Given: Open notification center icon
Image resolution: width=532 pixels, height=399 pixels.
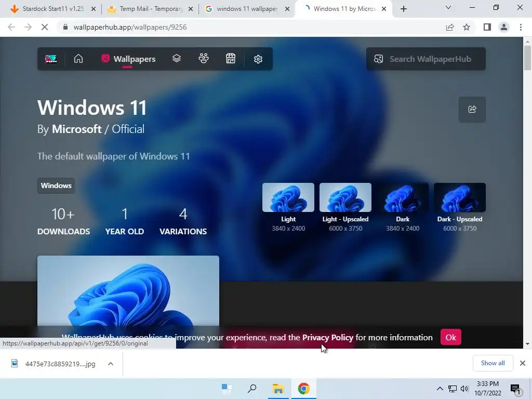Looking at the screenshot, I should click(515, 389).
